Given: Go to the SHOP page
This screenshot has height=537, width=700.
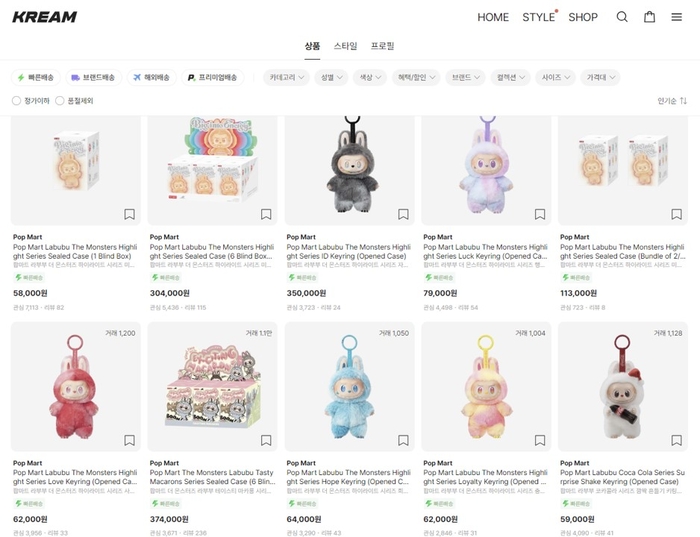Looking at the screenshot, I should [583, 17].
